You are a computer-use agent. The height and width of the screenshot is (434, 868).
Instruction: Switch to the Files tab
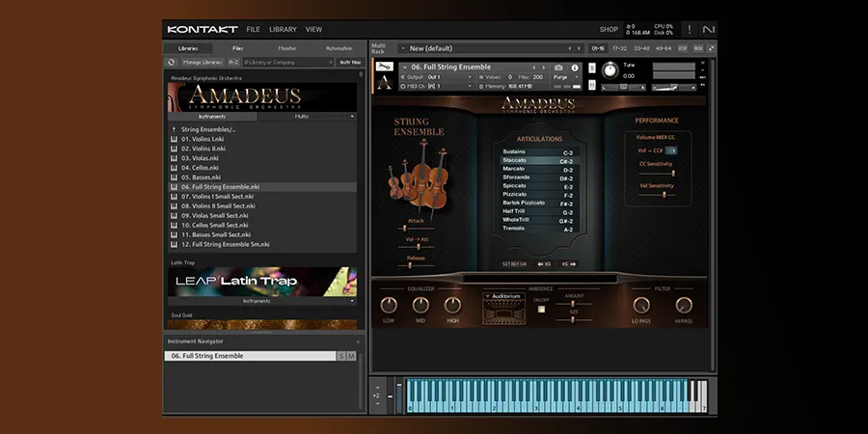pyautogui.click(x=238, y=48)
